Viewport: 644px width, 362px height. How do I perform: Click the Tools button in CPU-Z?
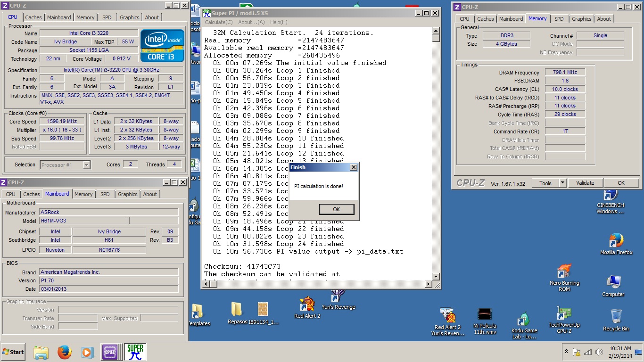545,183
